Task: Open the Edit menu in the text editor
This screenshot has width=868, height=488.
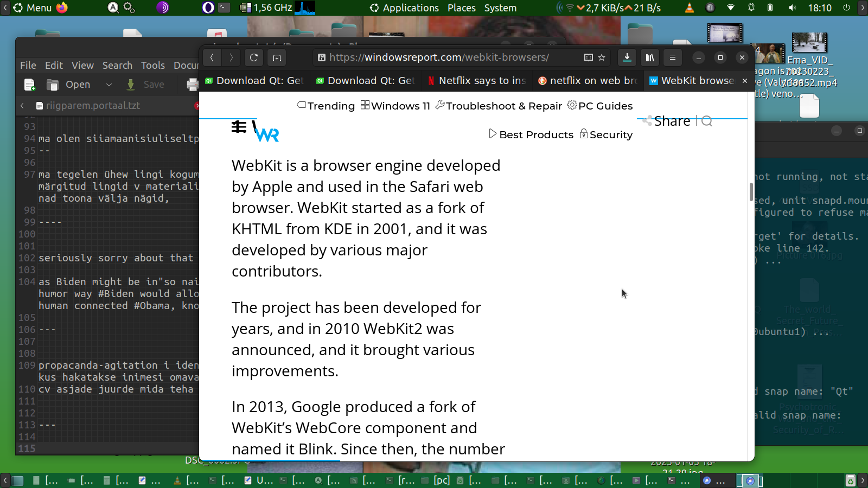Action: 54,65
